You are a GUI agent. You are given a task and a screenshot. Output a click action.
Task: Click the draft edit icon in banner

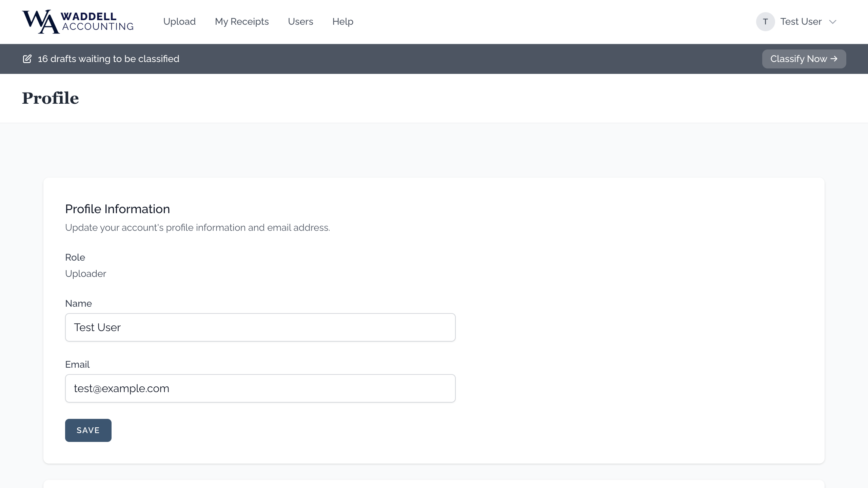pos(27,59)
